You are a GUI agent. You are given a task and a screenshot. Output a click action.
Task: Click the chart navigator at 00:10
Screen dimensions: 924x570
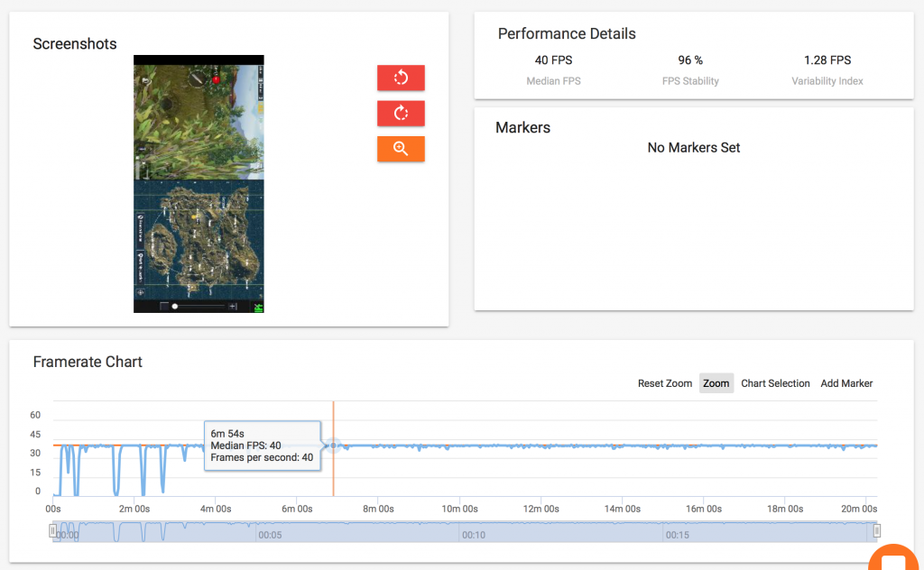473,535
